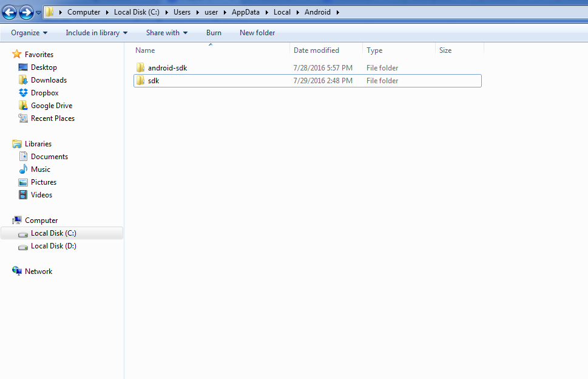Create a New folder
Image resolution: width=588 pixels, height=379 pixels.
257,33
